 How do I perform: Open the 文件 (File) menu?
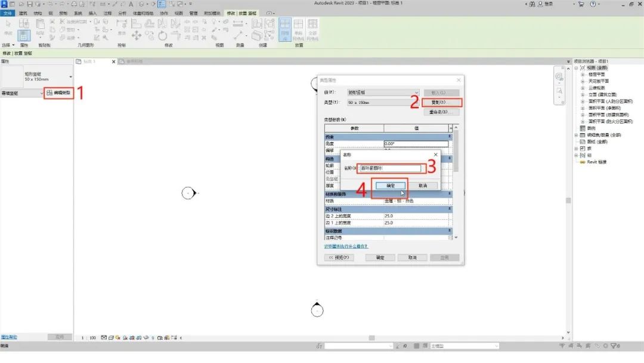[7, 13]
